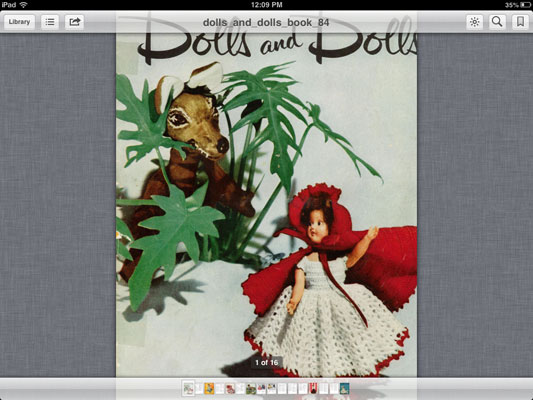Go back to the Library
This screenshot has height=400, width=533.
(x=19, y=22)
